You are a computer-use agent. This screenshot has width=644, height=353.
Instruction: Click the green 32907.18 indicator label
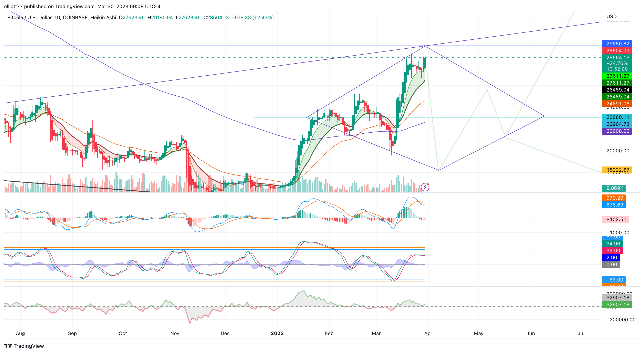pyautogui.click(x=617, y=305)
